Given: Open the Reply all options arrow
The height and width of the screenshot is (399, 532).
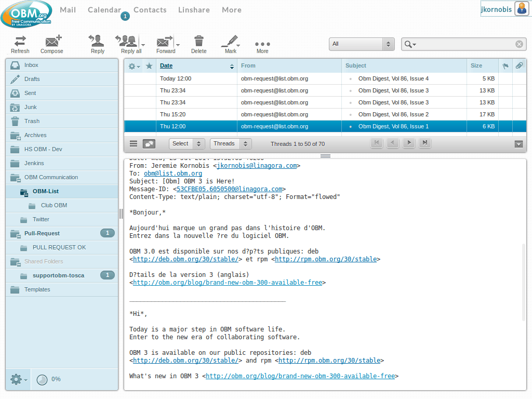Looking at the screenshot, I should coord(143,45).
